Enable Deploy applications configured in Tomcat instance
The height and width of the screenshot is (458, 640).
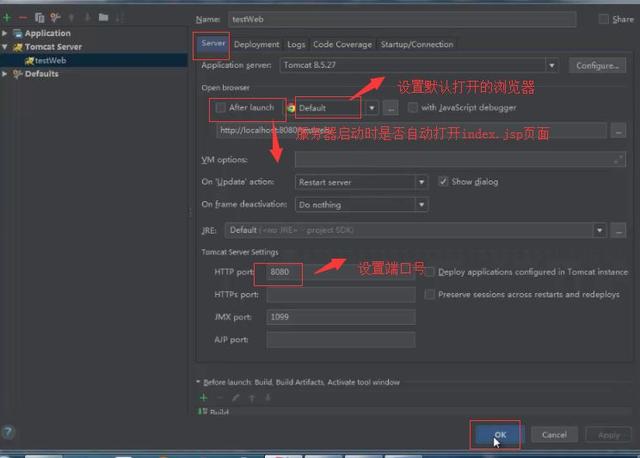coord(429,272)
